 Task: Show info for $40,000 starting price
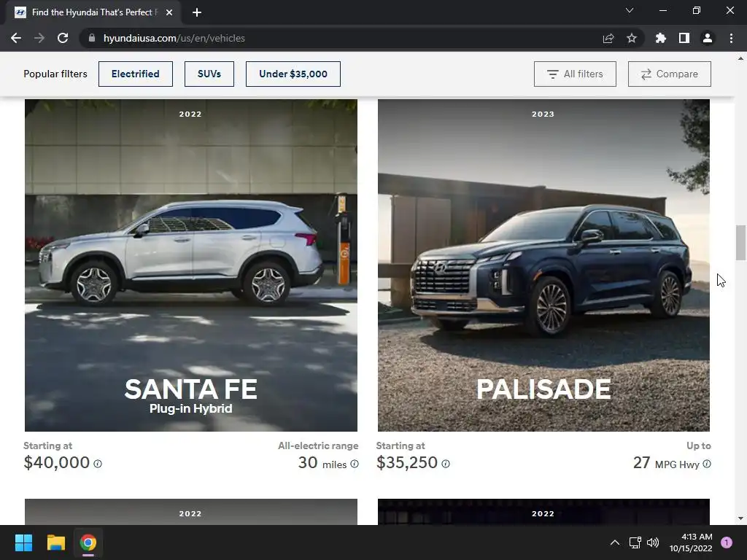coord(98,463)
